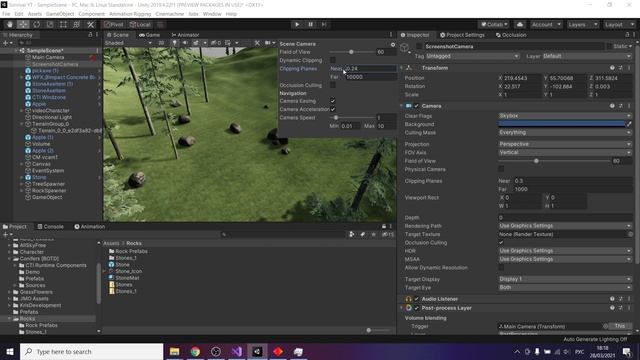Switch to the Game tab
The image size is (640, 360).
(149, 35)
